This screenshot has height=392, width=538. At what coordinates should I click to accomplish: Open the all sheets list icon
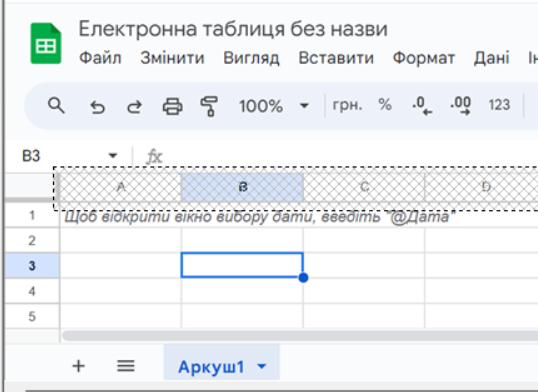pyautogui.click(x=126, y=366)
